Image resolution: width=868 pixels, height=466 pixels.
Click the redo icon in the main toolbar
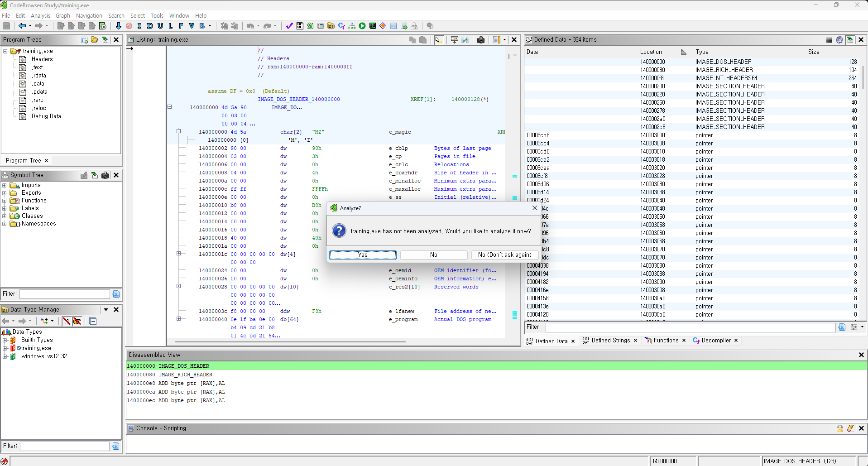point(266,26)
